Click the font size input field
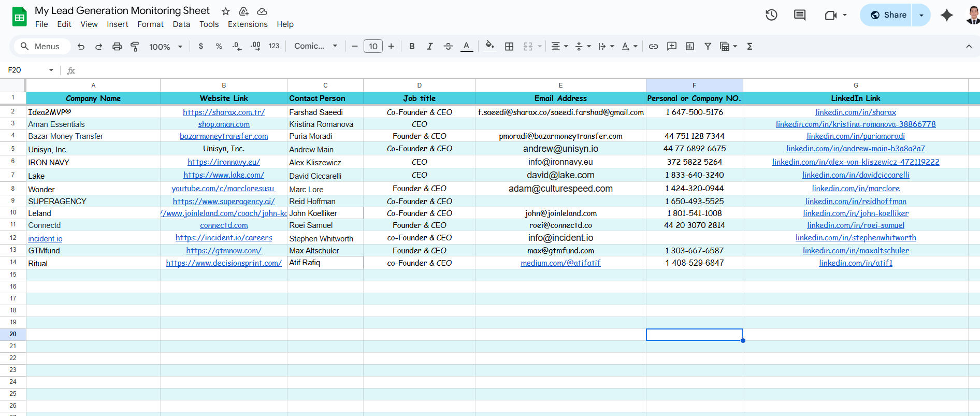This screenshot has width=980, height=416. [x=373, y=47]
